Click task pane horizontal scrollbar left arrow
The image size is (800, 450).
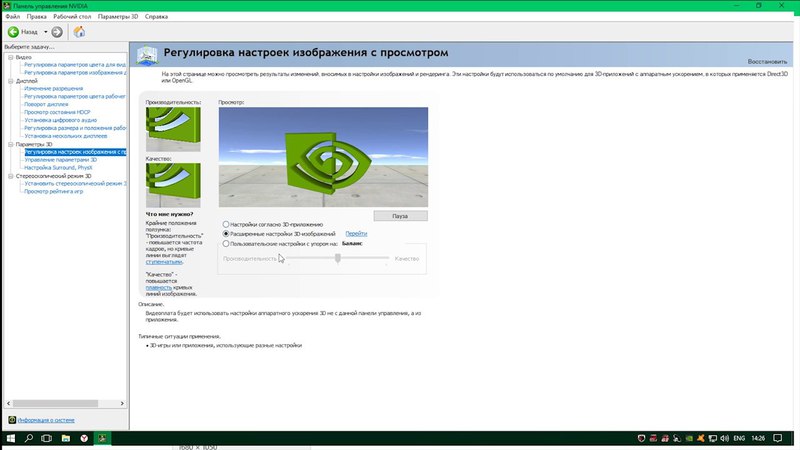[8, 403]
